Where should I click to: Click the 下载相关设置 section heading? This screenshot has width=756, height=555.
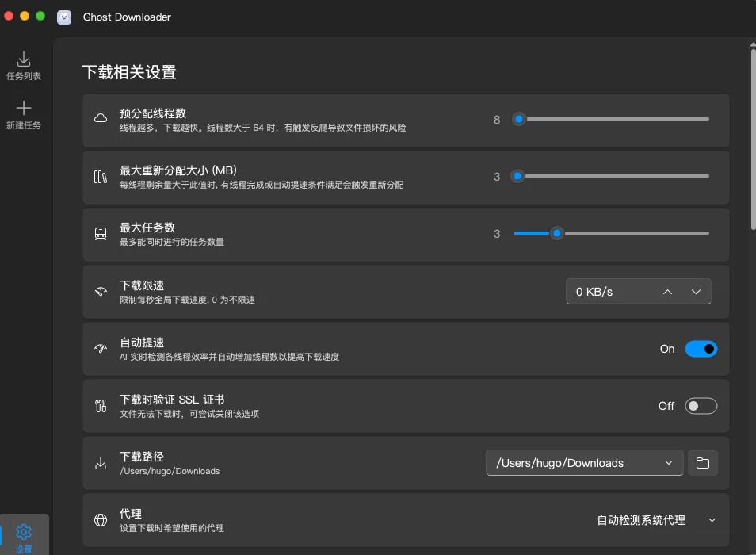coord(129,72)
